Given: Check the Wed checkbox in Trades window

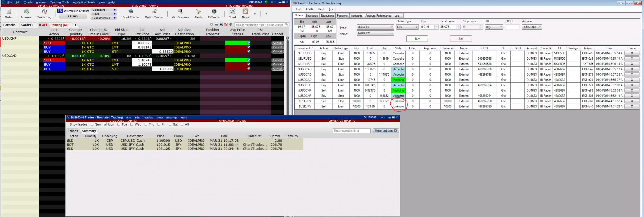Looking at the screenshot, I should click(x=132, y=124).
